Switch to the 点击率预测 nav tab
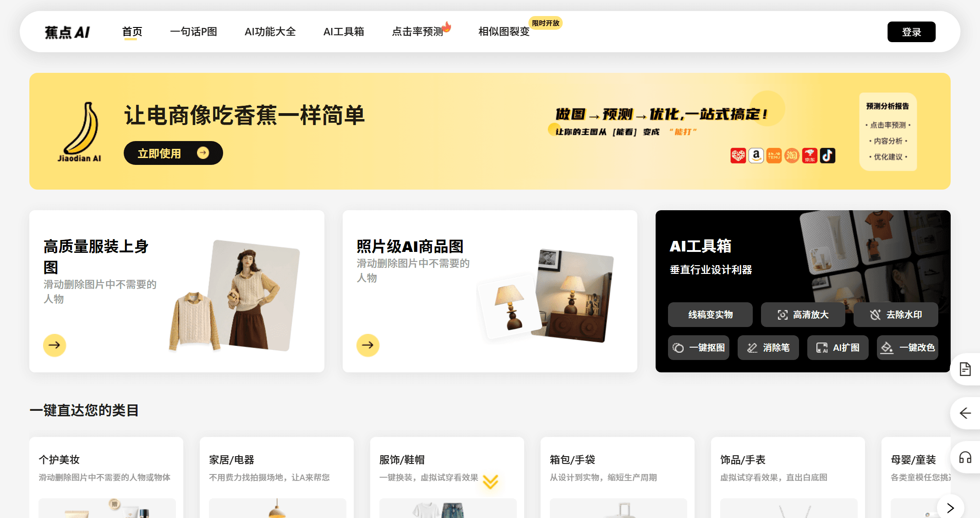 pyautogui.click(x=418, y=32)
